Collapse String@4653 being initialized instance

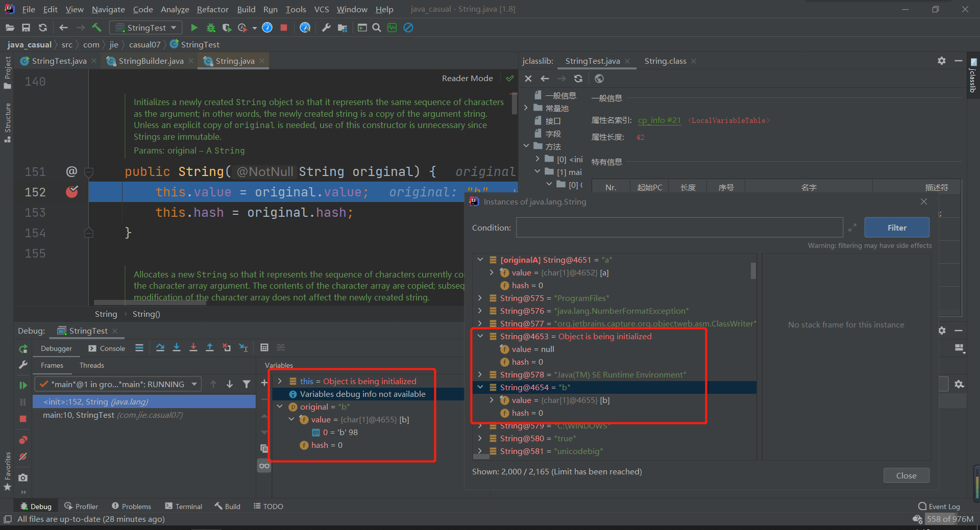pyautogui.click(x=480, y=336)
